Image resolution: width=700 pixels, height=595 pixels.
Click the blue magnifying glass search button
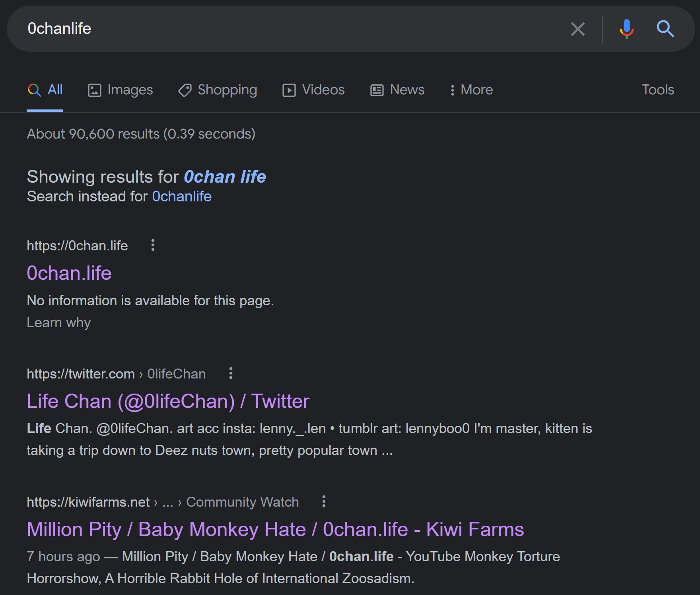(x=665, y=29)
